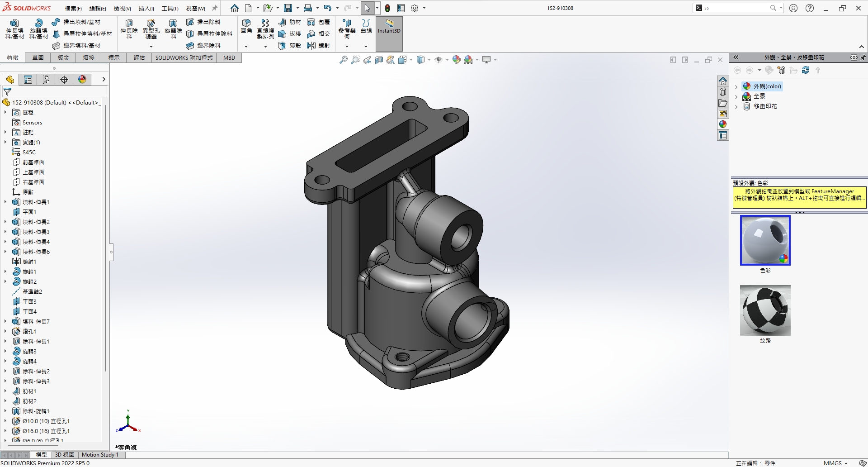Screen dimensions: 868x467
Task: Click the Edit Appearance color ball in view toolbar
Action: [x=457, y=60]
